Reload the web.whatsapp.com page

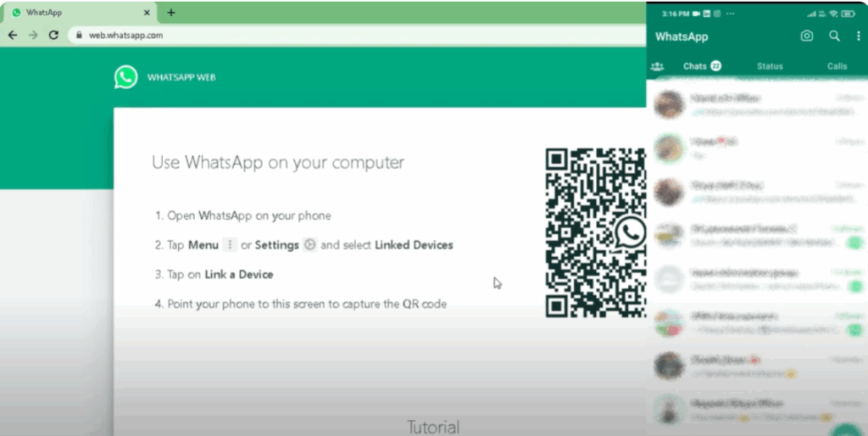pos(53,35)
